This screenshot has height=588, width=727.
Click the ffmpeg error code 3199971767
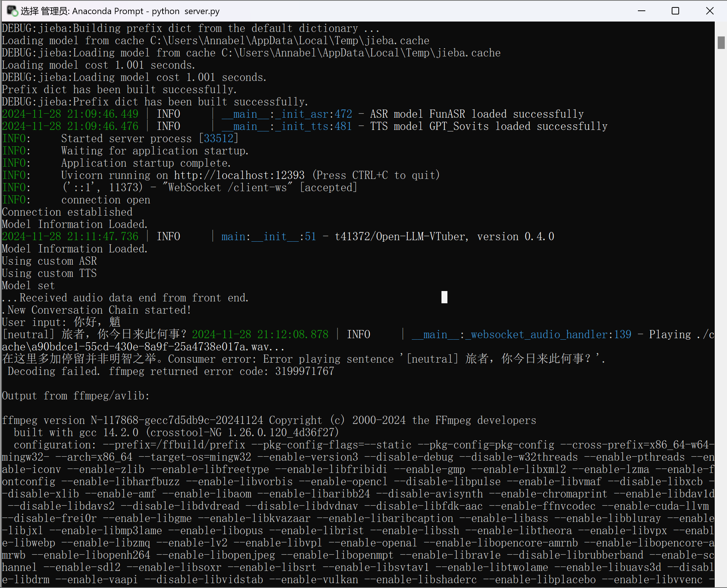click(x=304, y=371)
